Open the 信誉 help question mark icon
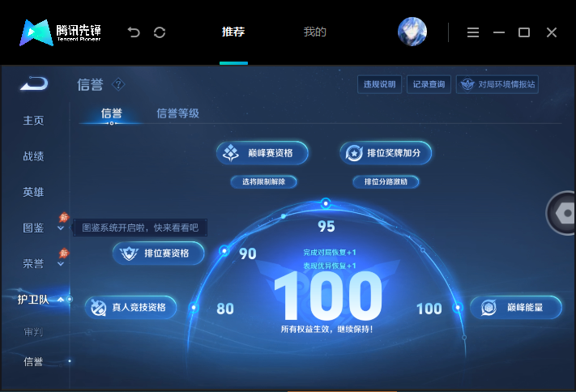Image resolution: width=576 pixels, height=392 pixels. click(118, 84)
